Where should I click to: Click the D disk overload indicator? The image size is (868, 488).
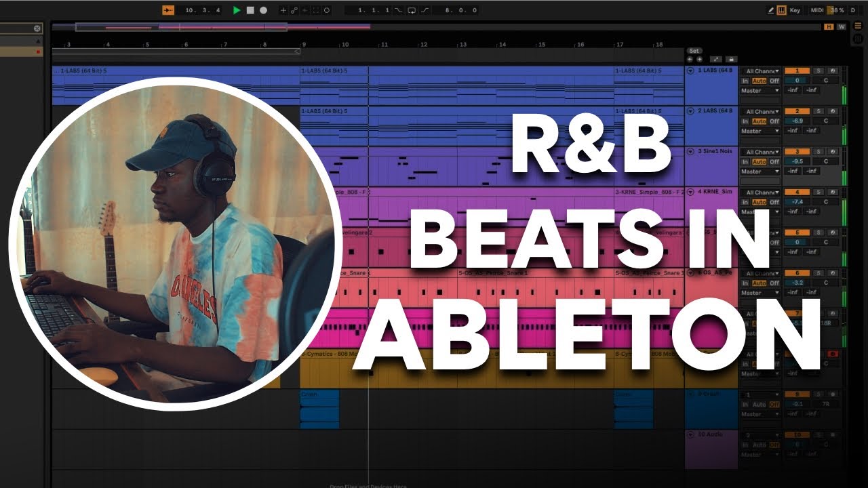click(853, 10)
